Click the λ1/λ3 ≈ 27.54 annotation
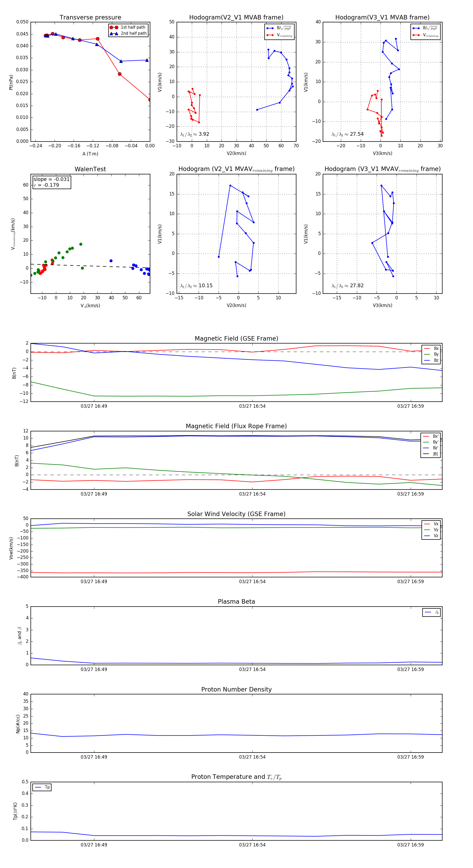Screen dimensions: 473x868 (x=347, y=134)
